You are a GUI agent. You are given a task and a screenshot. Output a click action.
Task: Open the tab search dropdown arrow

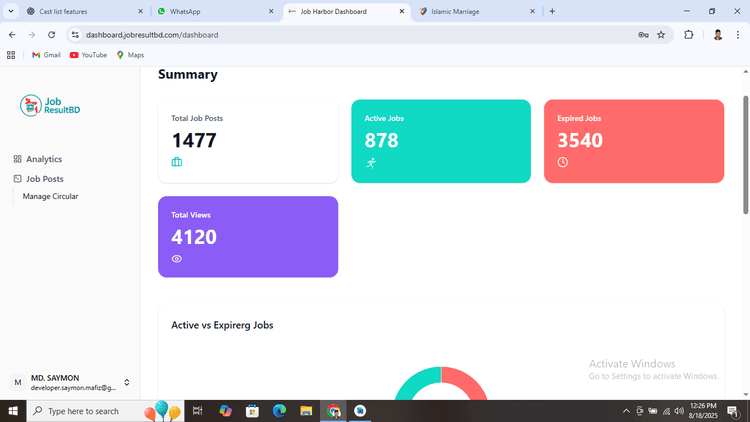click(x=10, y=11)
